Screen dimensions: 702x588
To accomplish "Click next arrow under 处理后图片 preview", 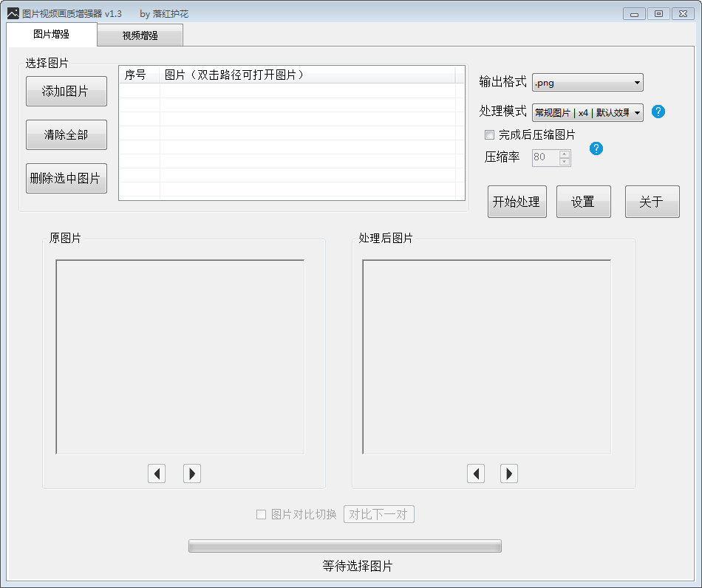I will 509,474.
